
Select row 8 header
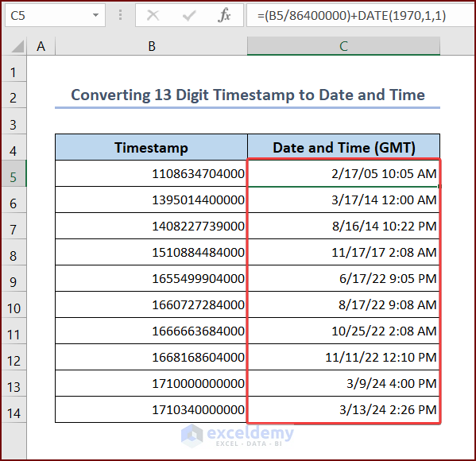click(14, 252)
